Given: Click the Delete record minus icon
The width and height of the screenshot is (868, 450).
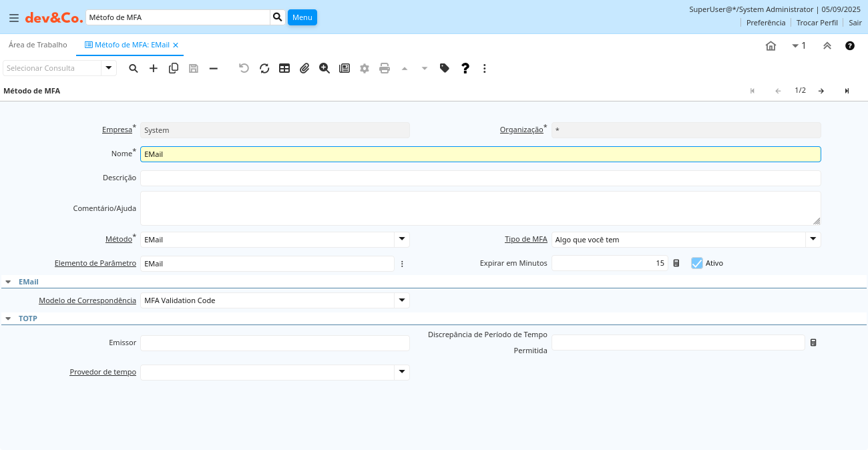Looking at the screenshot, I should pos(214,68).
